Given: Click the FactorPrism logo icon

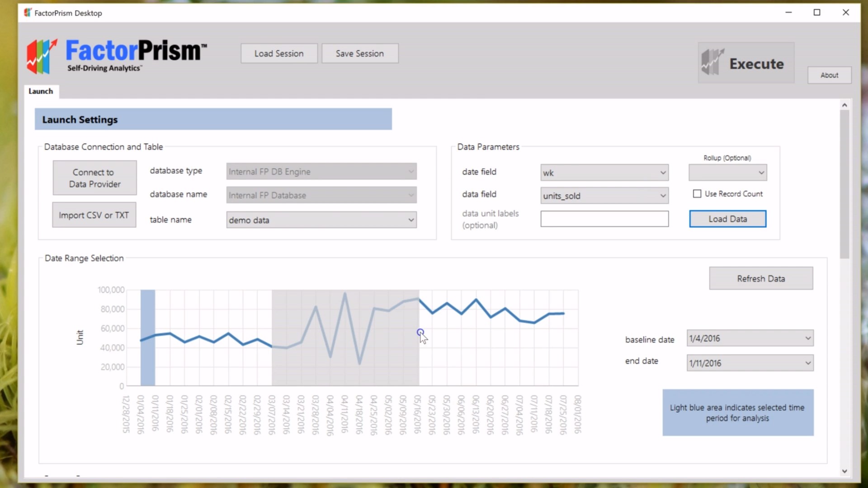Looking at the screenshot, I should [42, 56].
